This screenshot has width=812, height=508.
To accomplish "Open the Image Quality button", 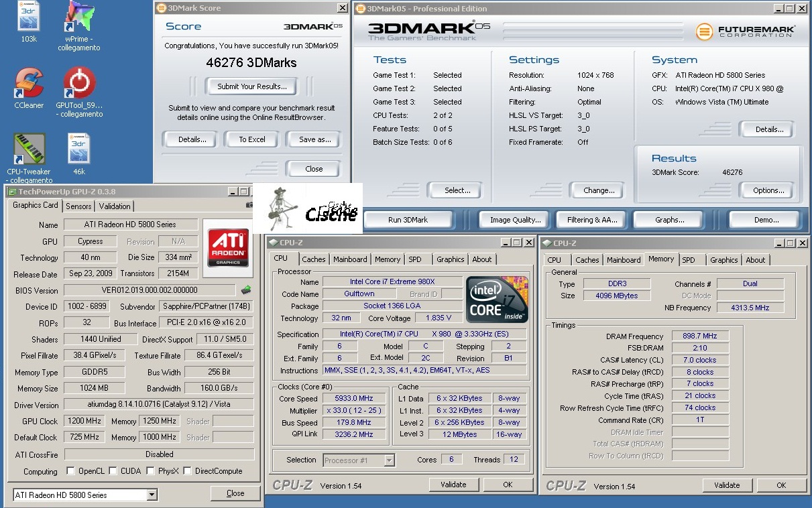I will pos(515,220).
